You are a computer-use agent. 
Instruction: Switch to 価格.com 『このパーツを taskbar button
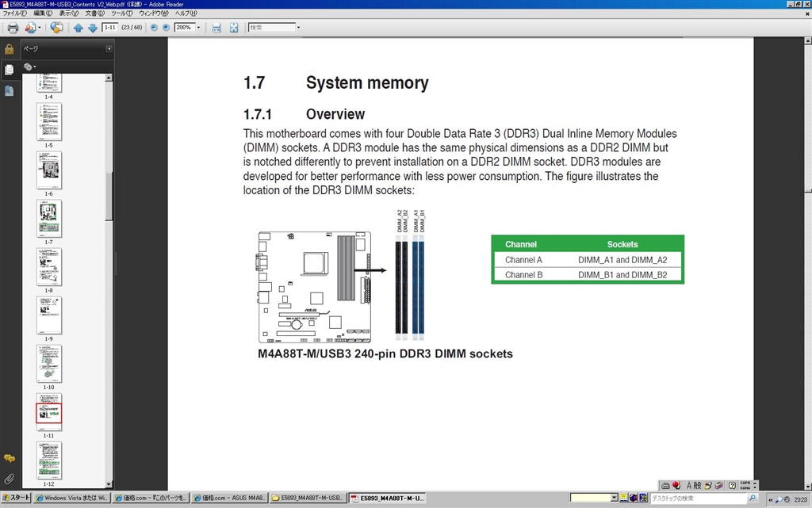(150, 498)
